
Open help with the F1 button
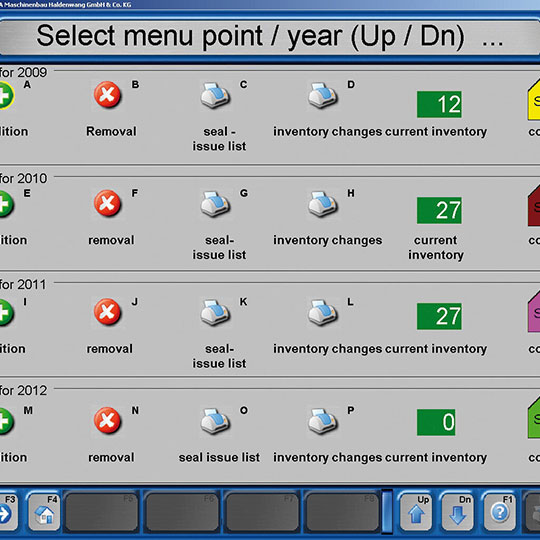pyautogui.click(x=500, y=511)
